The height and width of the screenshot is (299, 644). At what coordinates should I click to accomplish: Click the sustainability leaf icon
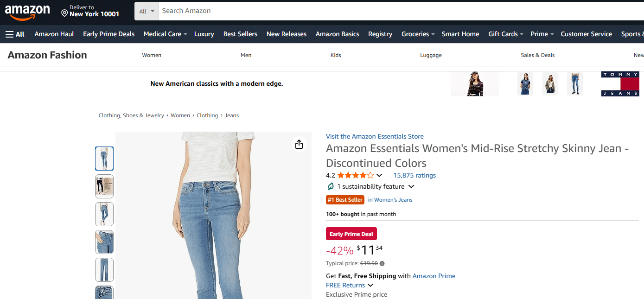[331, 186]
